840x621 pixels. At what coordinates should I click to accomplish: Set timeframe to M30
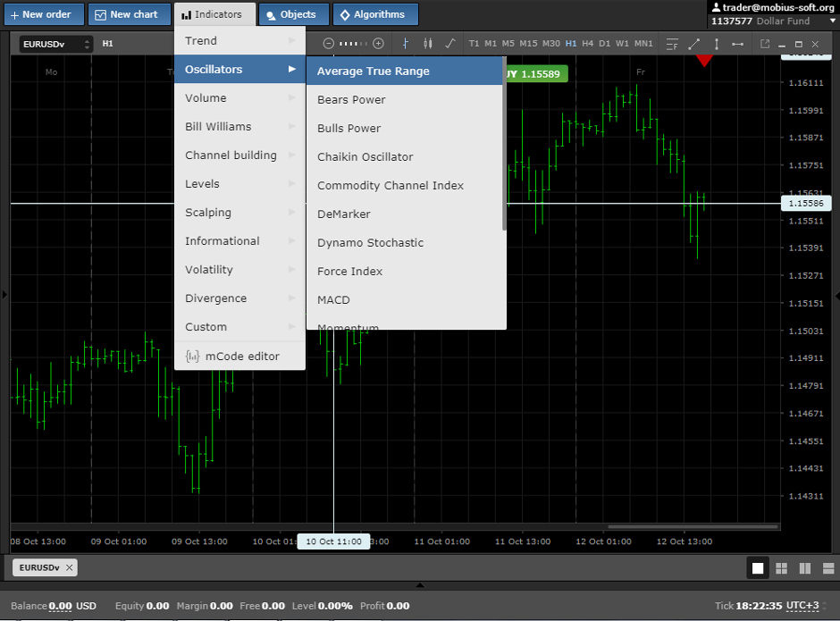pos(550,44)
